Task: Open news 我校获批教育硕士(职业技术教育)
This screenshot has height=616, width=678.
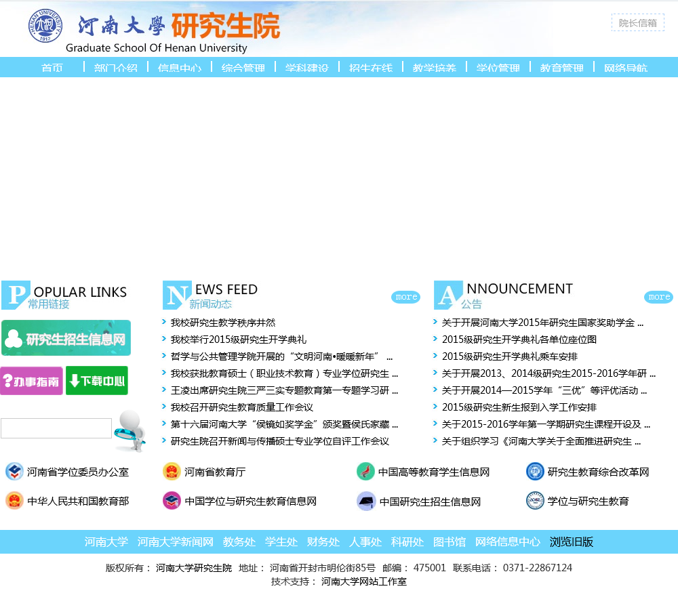Action: pos(284,373)
